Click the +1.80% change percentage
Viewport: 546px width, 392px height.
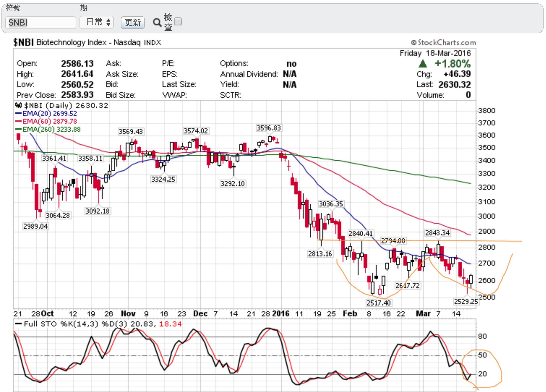(x=453, y=64)
